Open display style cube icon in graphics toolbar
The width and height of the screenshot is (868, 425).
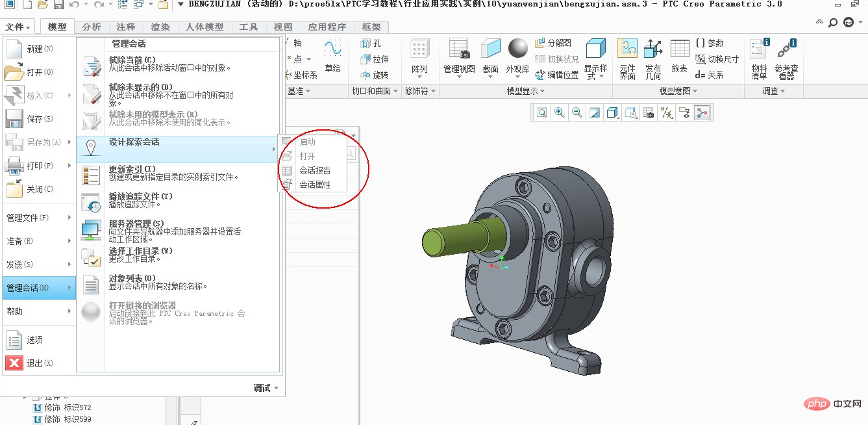612,113
